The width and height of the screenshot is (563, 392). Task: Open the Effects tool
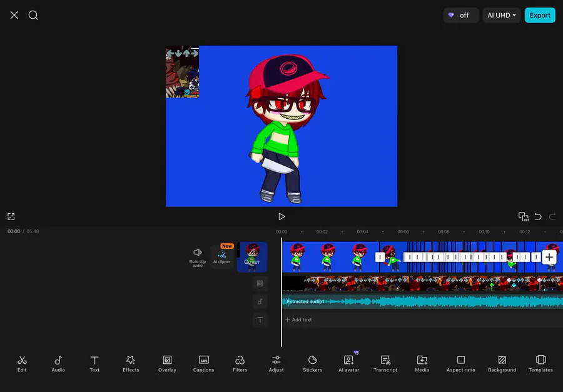pos(131,364)
